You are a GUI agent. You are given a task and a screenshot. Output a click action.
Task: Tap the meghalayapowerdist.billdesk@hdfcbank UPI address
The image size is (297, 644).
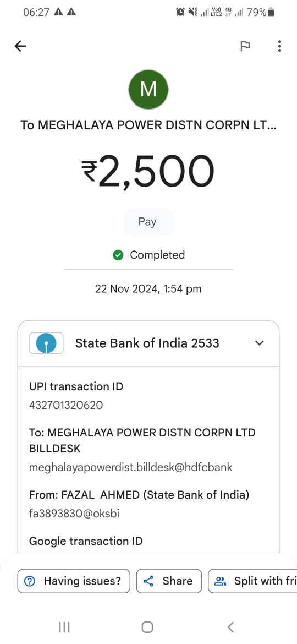(x=130, y=467)
